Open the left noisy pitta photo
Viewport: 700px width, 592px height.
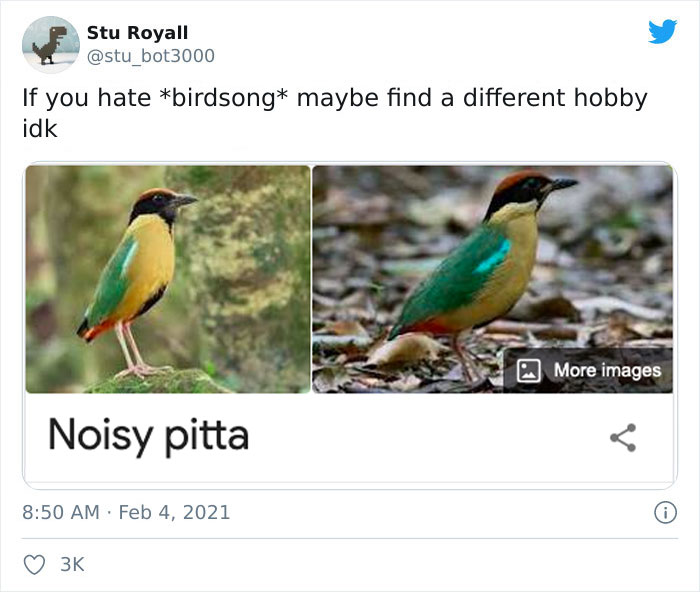pyautogui.click(x=168, y=279)
